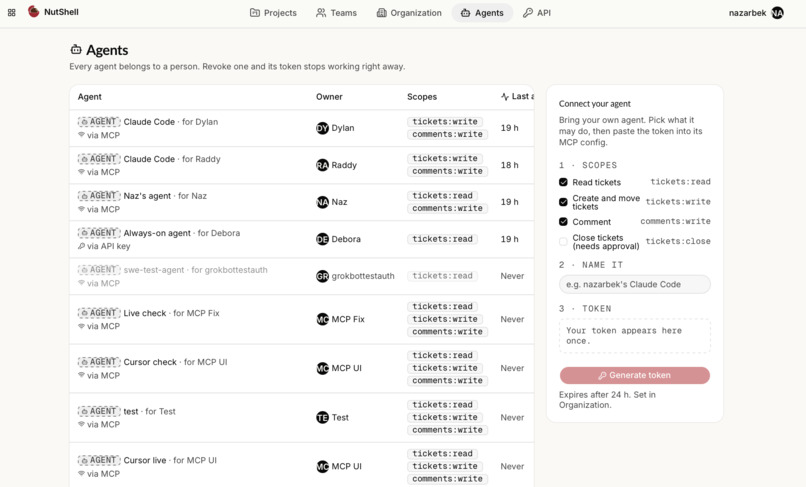Click the key icon beside via API key
This screenshot has height=487, width=806.
click(x=81, y=246)
